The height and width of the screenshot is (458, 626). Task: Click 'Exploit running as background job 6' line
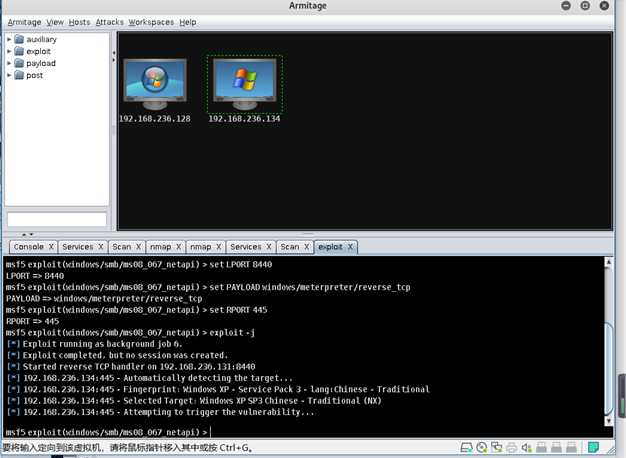tap(95, 344)
